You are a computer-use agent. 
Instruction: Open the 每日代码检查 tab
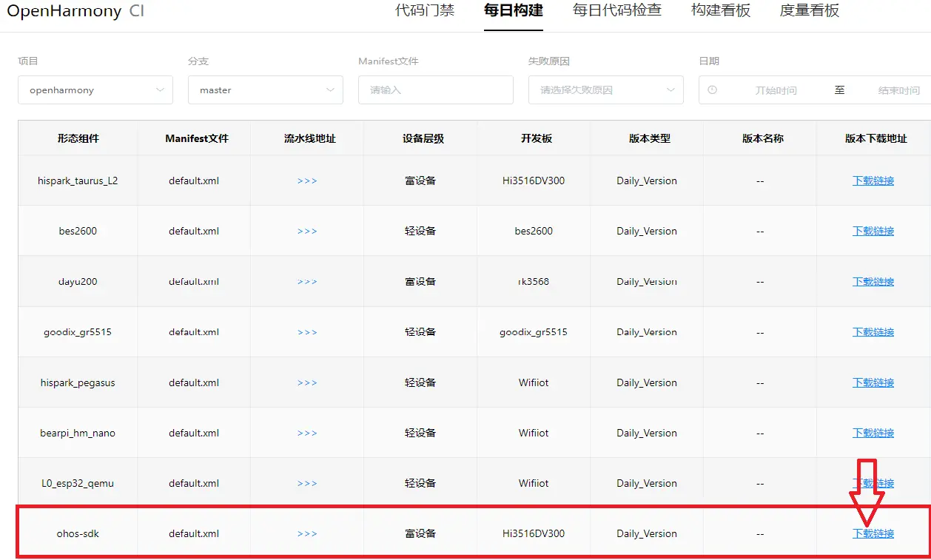tap(617, 10)
